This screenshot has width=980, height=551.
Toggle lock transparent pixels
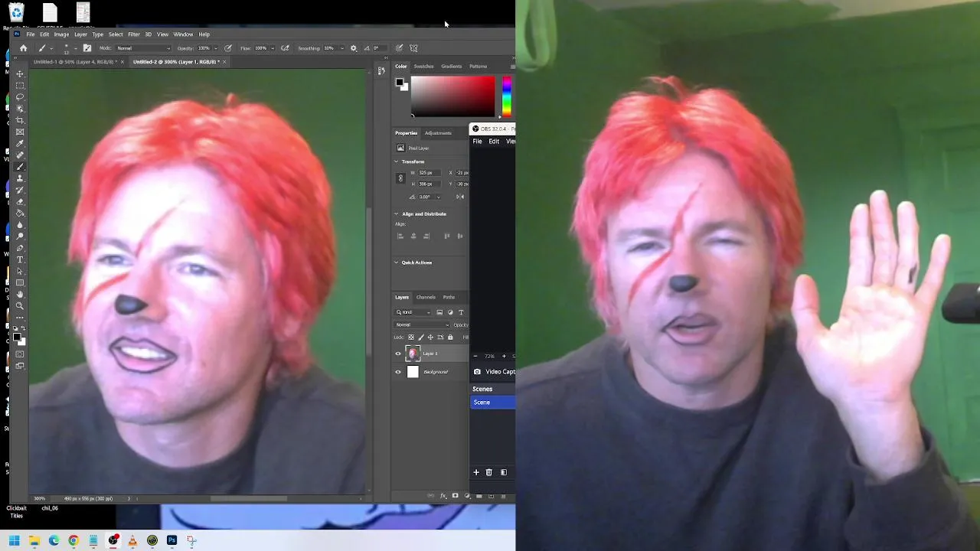click(x=411, y=337)
